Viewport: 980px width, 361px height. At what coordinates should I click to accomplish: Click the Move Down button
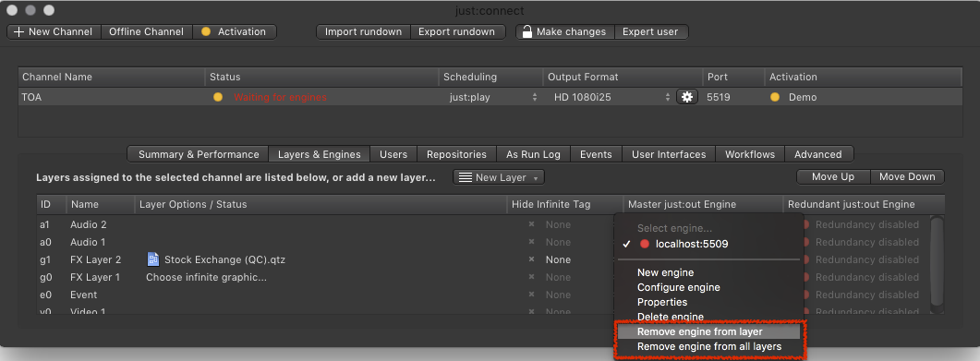[907, 176]
